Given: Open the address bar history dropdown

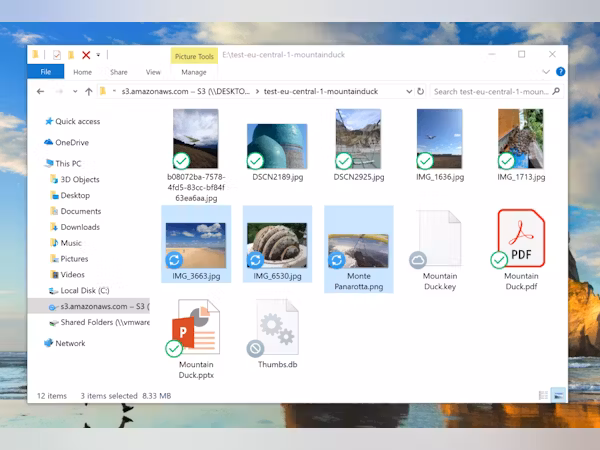Looking at the screenshot, I should click(409, 91).
